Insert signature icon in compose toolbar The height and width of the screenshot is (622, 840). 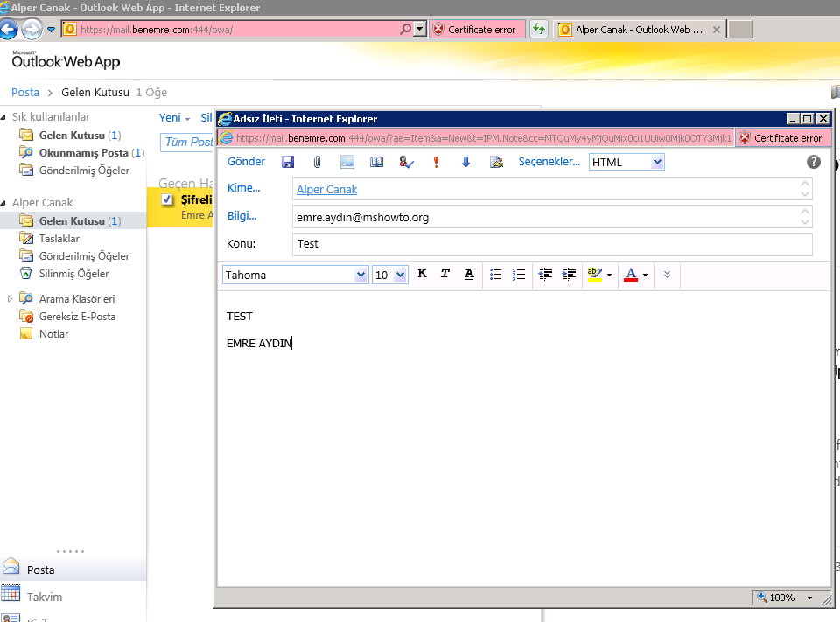tap(496, 162)
